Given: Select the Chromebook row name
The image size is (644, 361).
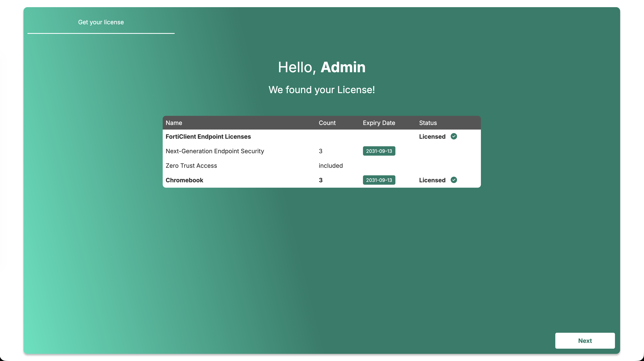Looking at the screenshot, I should point(184,180).
